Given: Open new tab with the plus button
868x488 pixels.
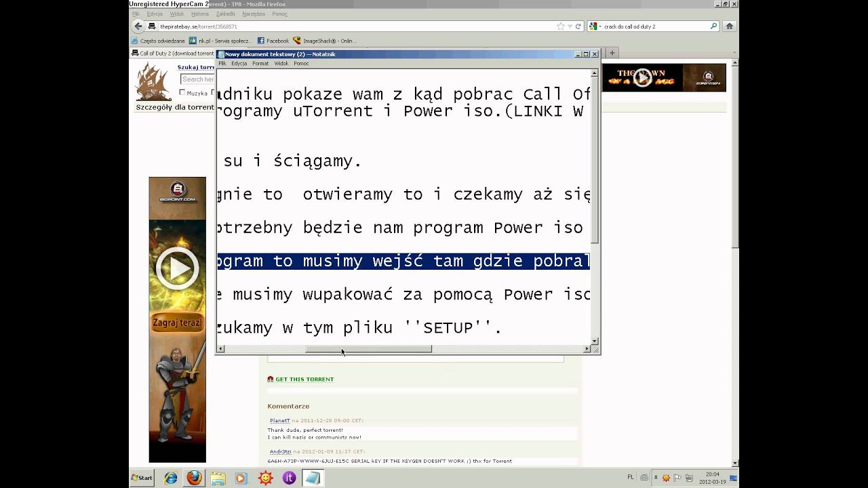Looking at the screenshot, I should pyautogui.click(x=612, y=53).
